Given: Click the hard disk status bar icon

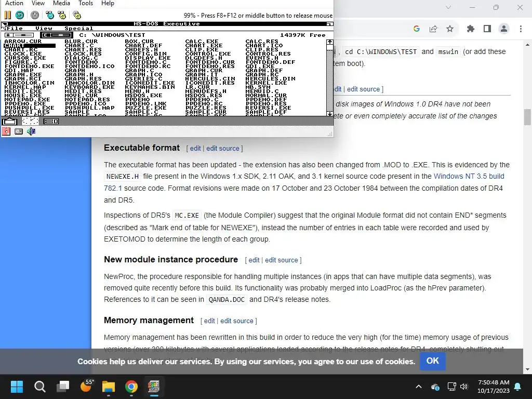Looking at the screenshot, I should coord(19,131).
